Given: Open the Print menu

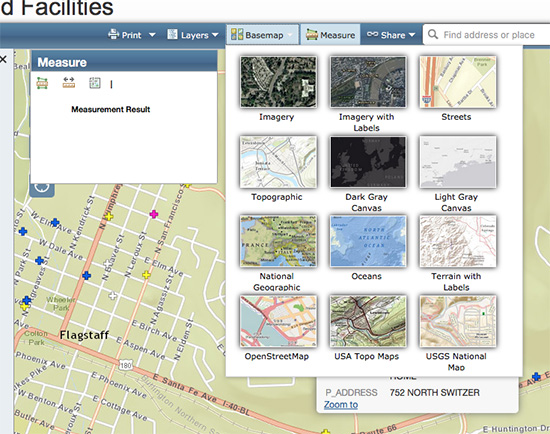Looking at the screenshot, I should [x=132, y=35].
